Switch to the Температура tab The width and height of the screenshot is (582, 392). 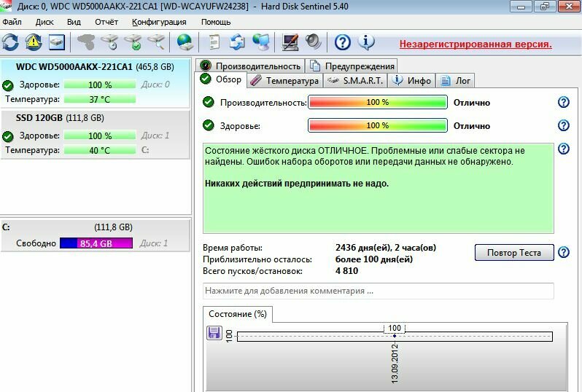pos(284,80)
